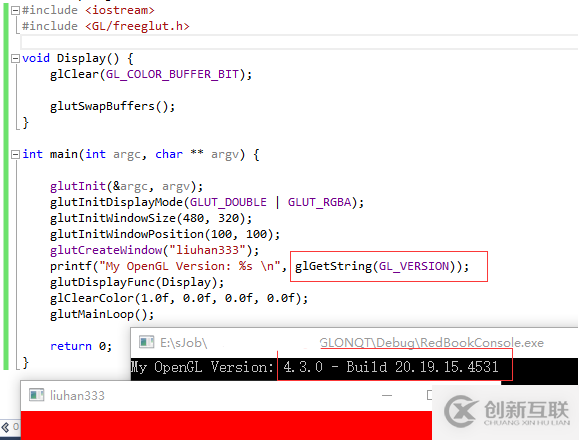Click the GL_VERSION constant in printf line

click(x=414, y=266)
